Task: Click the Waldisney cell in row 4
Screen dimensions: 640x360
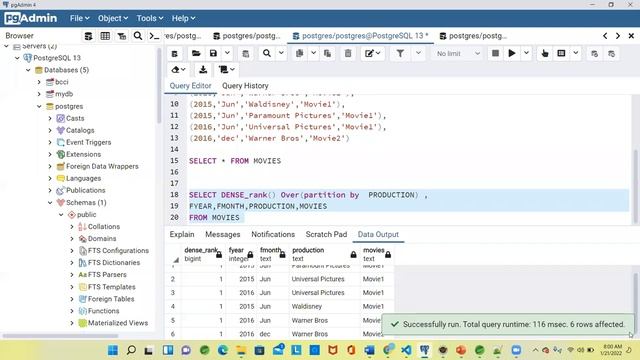Action: [324, 307]
